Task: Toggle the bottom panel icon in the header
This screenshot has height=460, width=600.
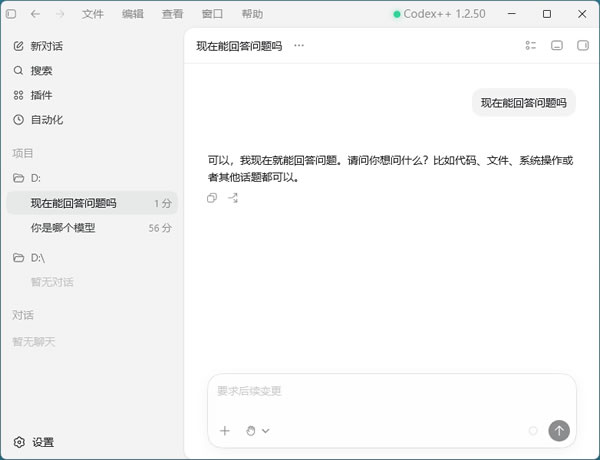Action: (557, 46)
